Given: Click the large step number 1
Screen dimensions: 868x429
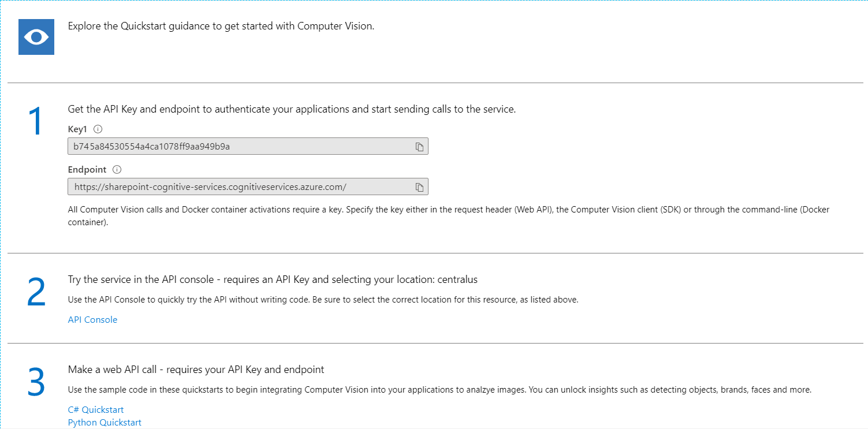Looking at the screenshot, I should click(x=36, y=122).
